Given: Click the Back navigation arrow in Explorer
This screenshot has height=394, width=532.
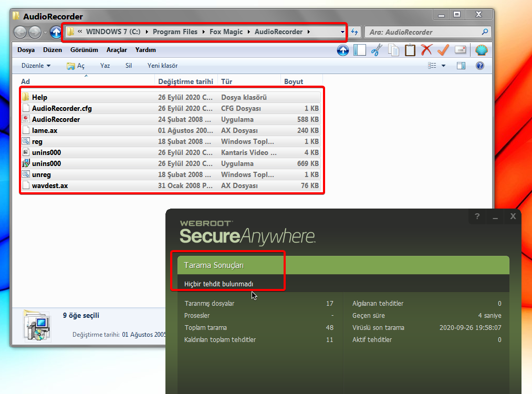Looking at the screenshot, I should click(20, 32).
